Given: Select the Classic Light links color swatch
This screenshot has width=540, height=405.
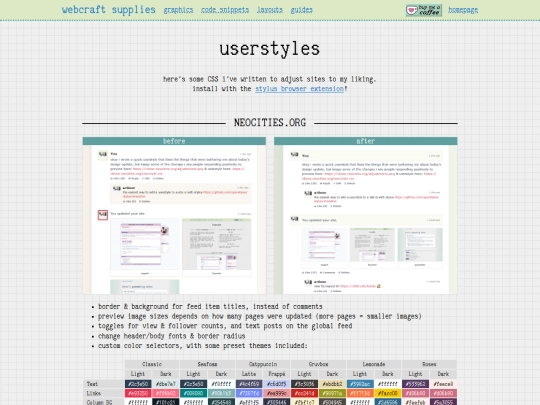Looking at the screenshot, I should [138, 393].
